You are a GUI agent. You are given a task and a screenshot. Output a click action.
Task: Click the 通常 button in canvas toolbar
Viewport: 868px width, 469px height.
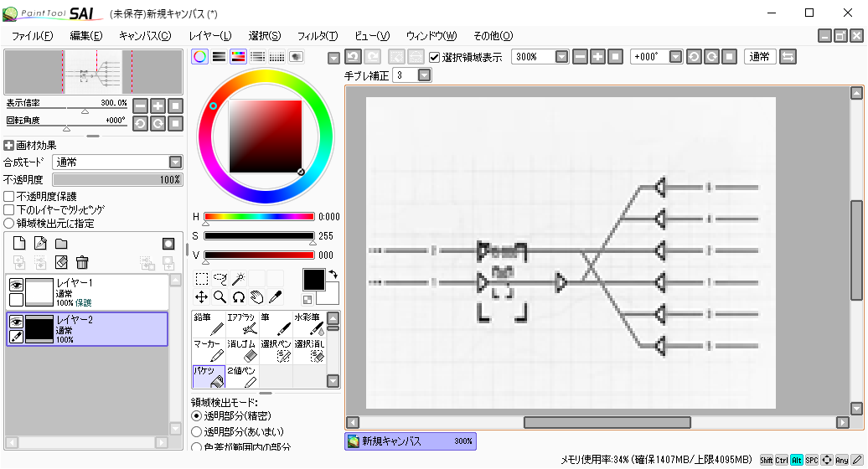pyautogui.click(x=760, y=57)
